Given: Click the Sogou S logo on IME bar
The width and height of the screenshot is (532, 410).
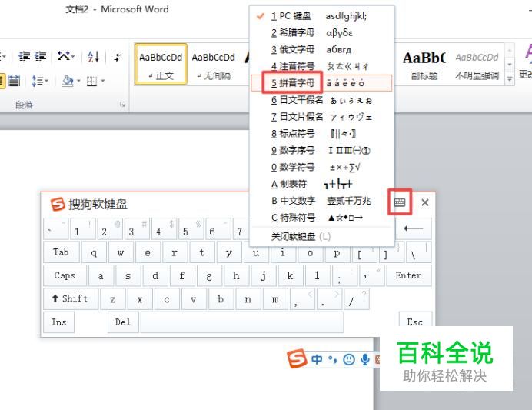Looking at the screenshot, I should click(x=297, y=358).
